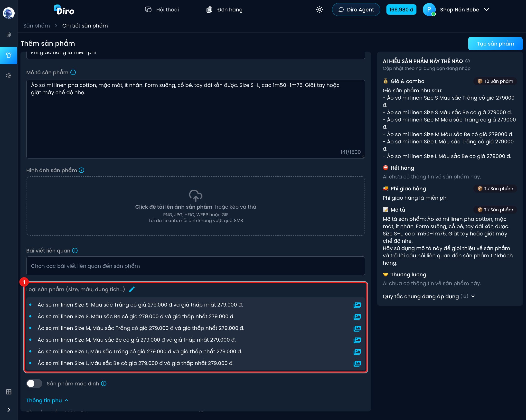The height and width of the screenshot is (420, 526).
Task: Click Từ Sản phẩm tag beside Mô tả
Action: click(x=495, y=210)
